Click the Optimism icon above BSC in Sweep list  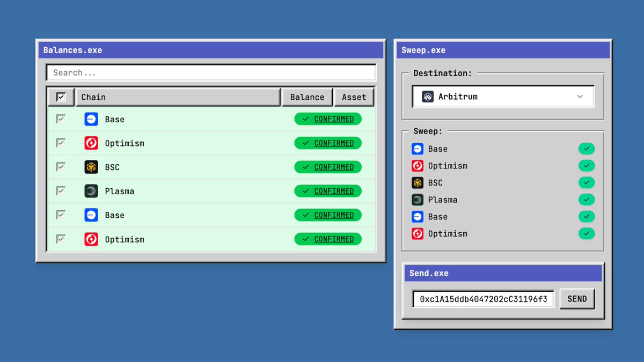[x=418, y=166]
